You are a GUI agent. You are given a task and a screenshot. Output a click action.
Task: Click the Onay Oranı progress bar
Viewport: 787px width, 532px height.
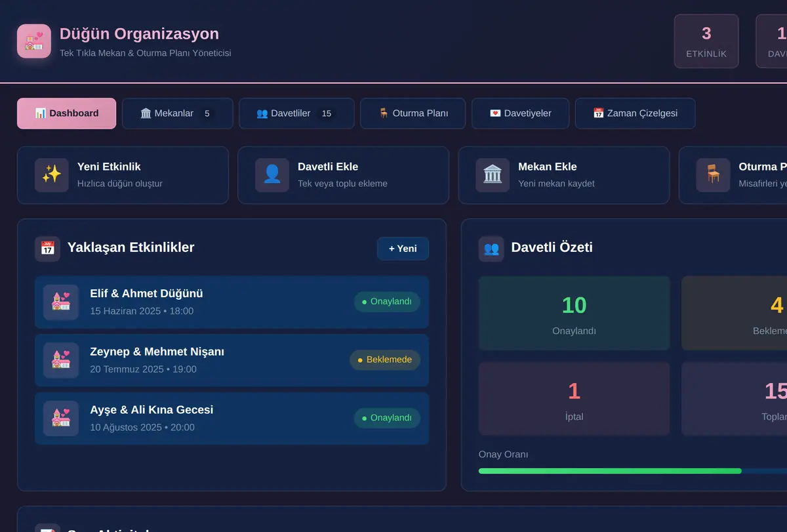point(633,471)
